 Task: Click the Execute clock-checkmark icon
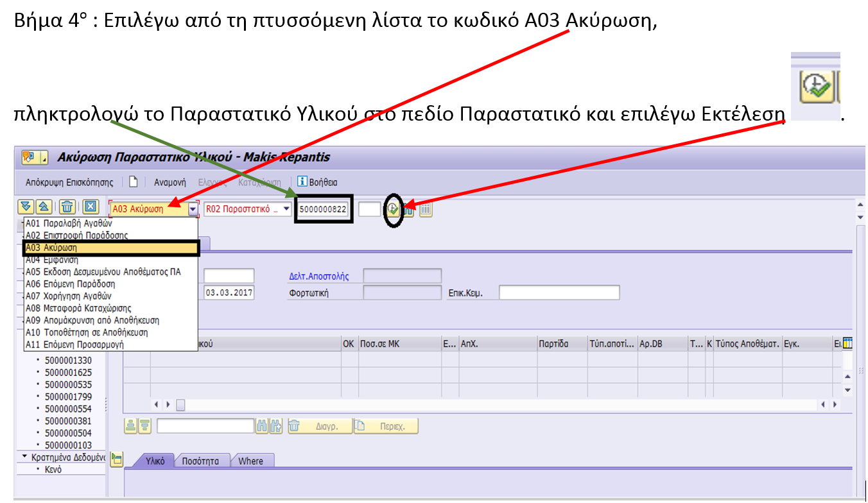point(393,209)
